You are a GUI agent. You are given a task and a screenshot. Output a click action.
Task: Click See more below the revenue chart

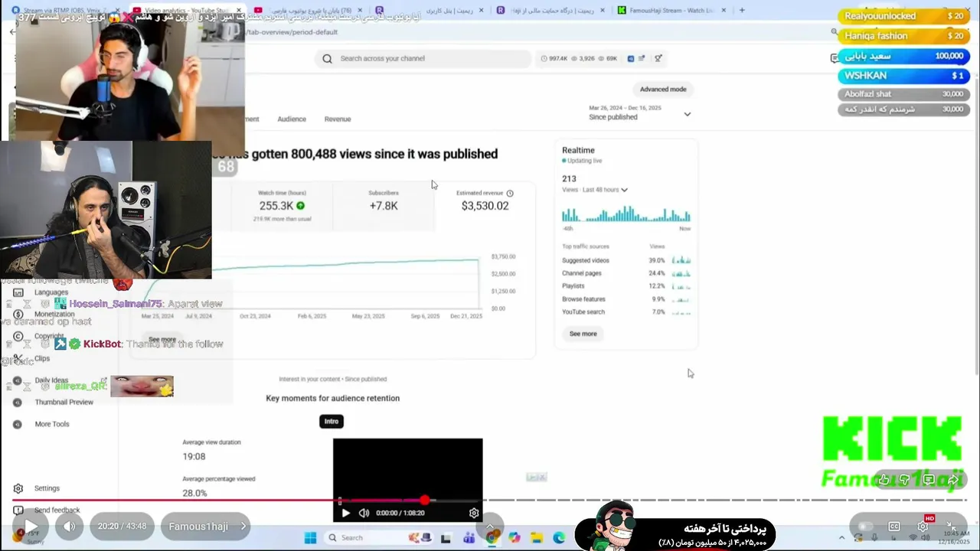(162, 340)
